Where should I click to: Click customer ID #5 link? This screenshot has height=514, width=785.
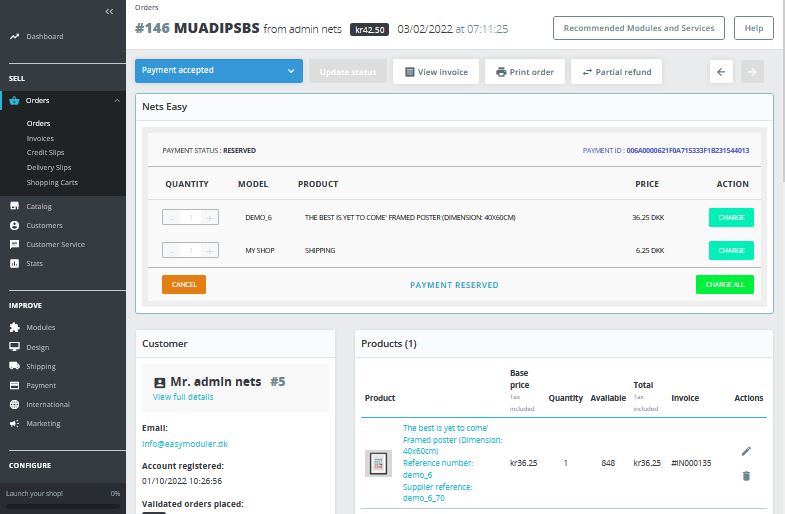(278, 382)
